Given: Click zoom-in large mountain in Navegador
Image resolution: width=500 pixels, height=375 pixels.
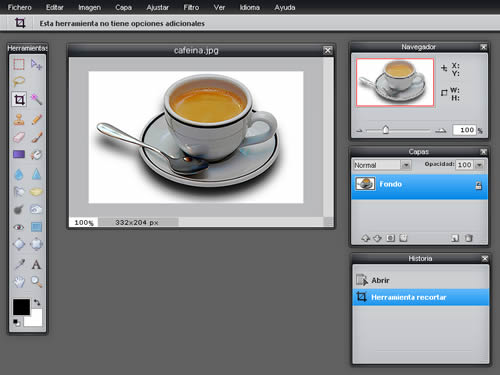Looking at the screenshot, I should pos(441,130).
